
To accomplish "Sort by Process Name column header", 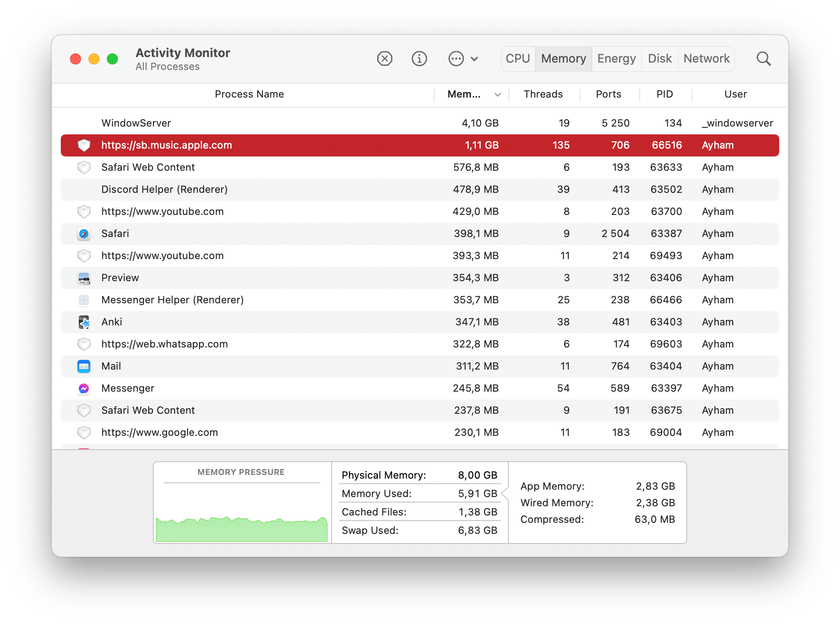I will point(249,94).
